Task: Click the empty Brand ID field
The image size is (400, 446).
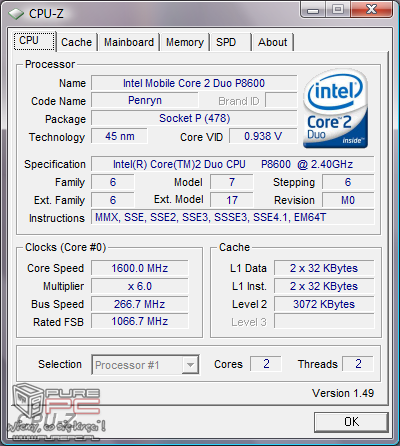Action: pyautogui.click(x=281, y=100)
